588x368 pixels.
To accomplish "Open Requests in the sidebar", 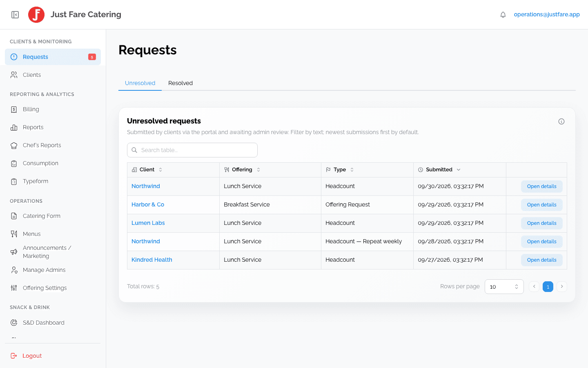I will (53, 57).
